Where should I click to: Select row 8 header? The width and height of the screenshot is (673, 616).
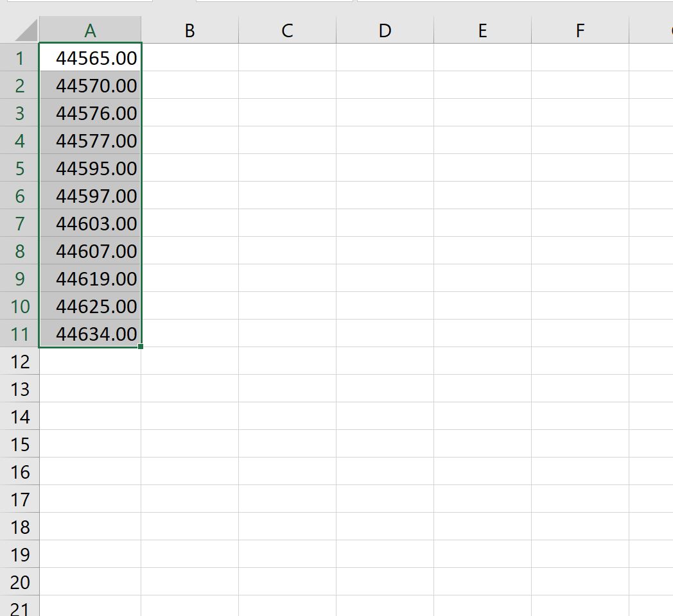pyautogui.click(x=19, y=250)
